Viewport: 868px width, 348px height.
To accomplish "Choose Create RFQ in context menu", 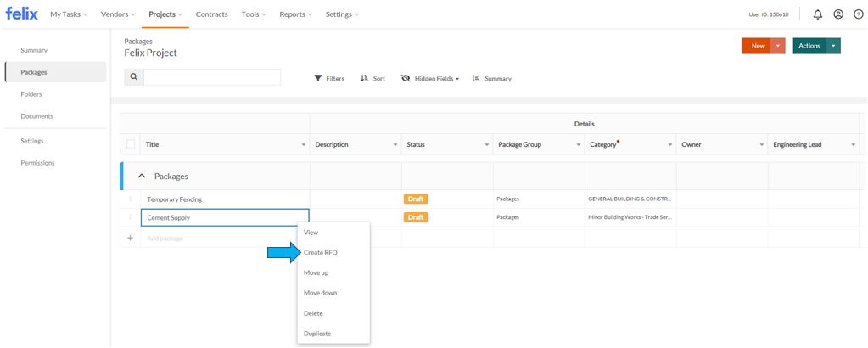I will (333, 253).
